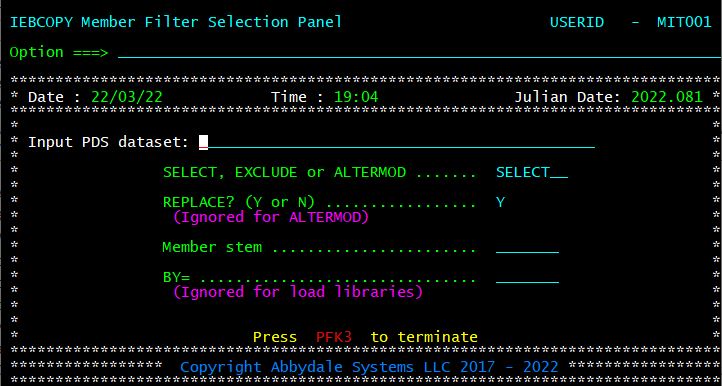The image size is (722, 386).
Task: Click the REPLACE Y value field
Action: coord(501,202)
